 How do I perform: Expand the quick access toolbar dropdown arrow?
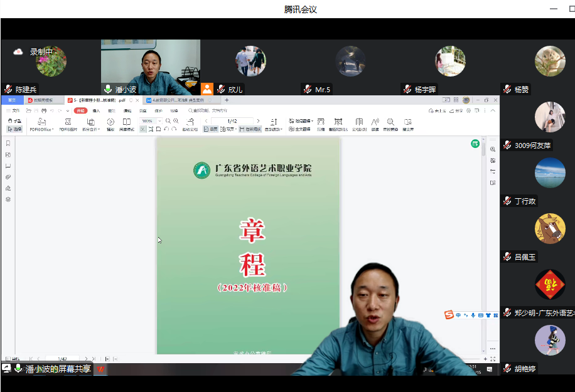(x=67, y=110)
